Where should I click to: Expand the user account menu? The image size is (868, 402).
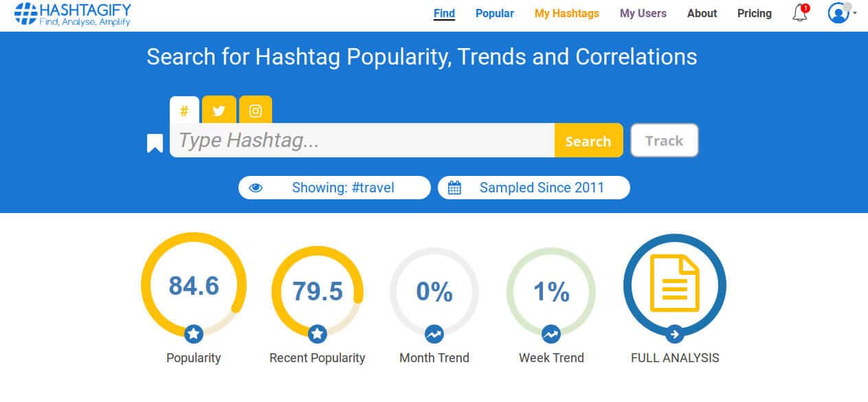[841, 13]
